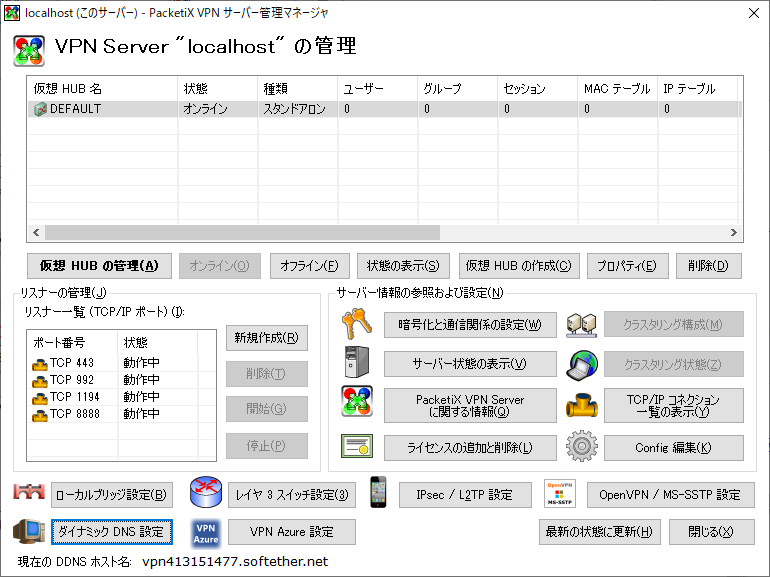Click the smartphone icon for IPsec/L2TP
Viewport: 770px width, 577px height.
378,492
